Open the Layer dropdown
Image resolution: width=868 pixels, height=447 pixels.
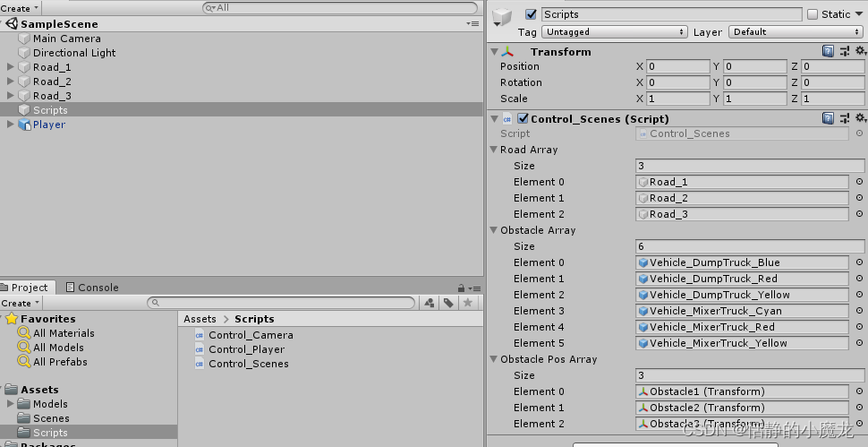796,32
